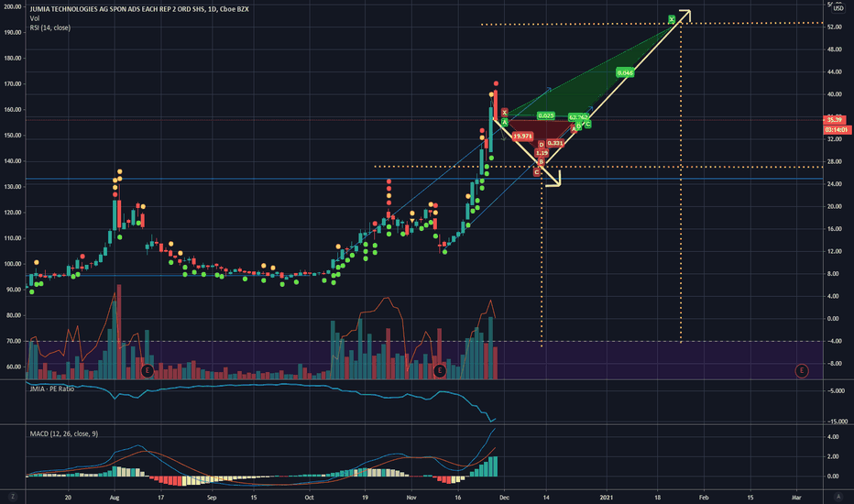
Task: Click 52.00 on the right price axis
Action: tap(835, 27)
